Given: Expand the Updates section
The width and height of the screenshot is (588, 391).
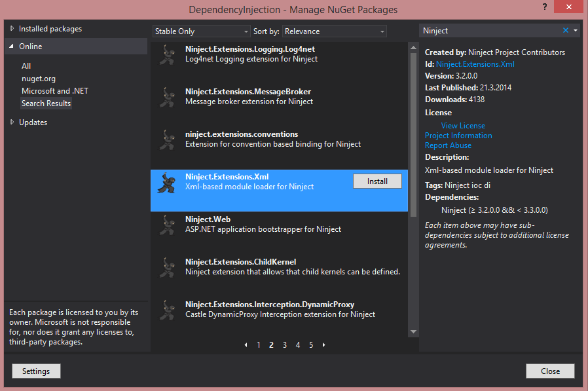Looking at the screenshot, I should click(x=12, y=122).
